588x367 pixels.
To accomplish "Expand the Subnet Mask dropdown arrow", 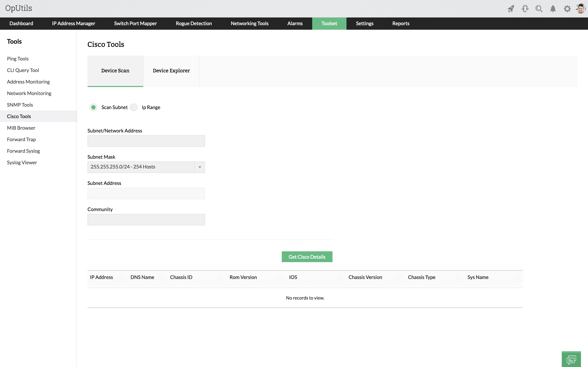I will 200,167.
